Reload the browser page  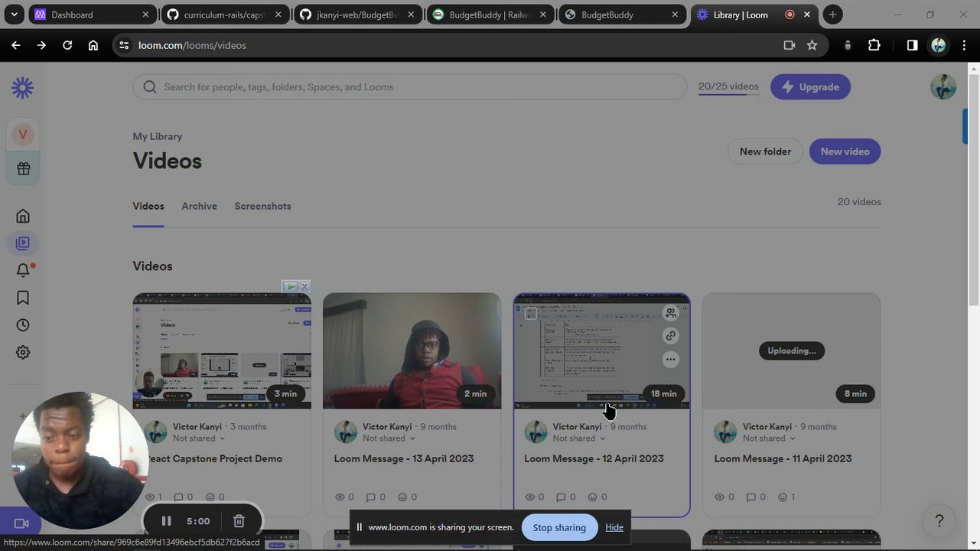tap(67, 45)
